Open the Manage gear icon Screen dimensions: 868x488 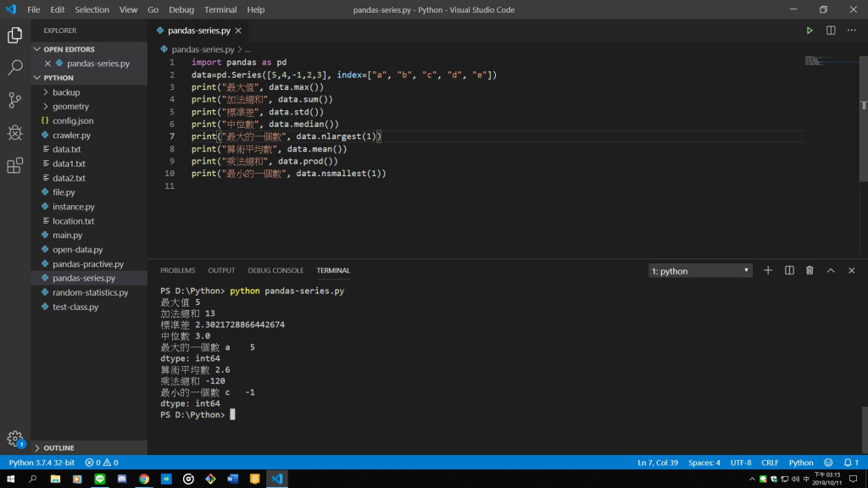pos(15,439)
